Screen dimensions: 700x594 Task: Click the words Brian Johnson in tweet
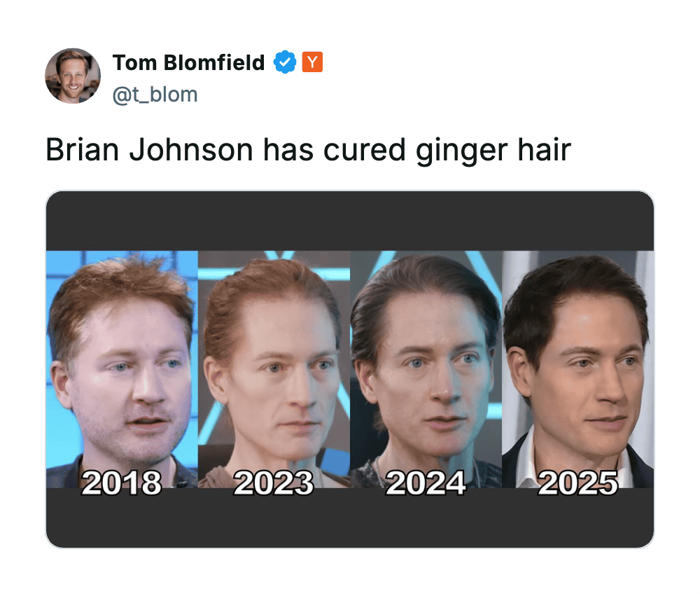coord(149,149)
